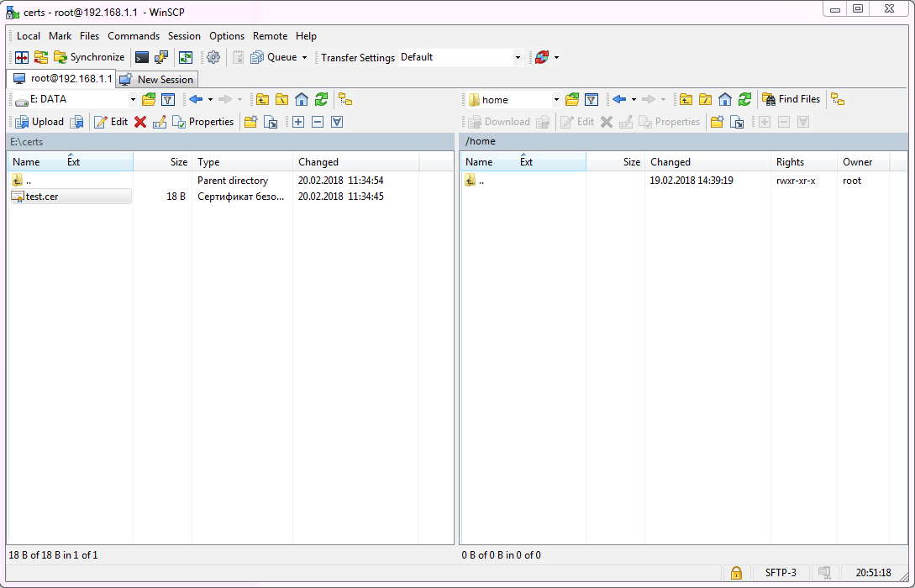Image resolution: width=915 pixels, height=588 pixels.
Task: Open the Mark menu
Action: (x=60, y=36)
